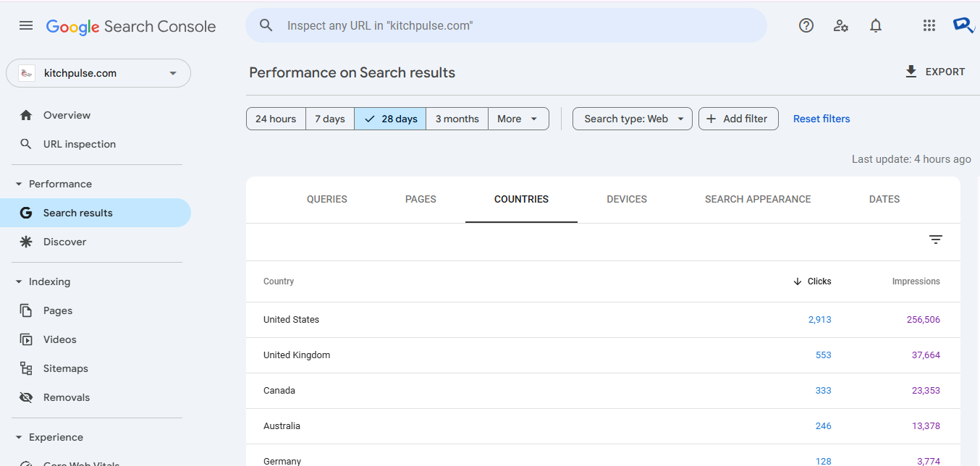Switch to the PAGES tab

coord(421,199)
